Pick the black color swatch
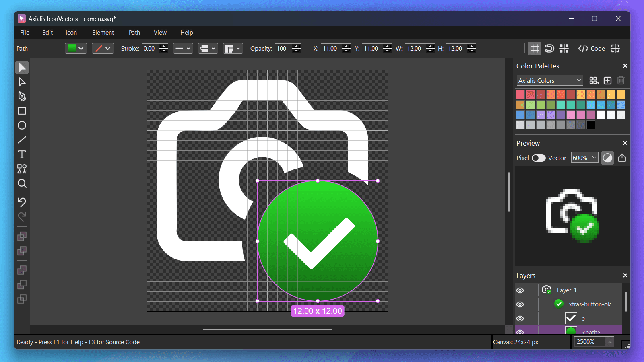 (x=591, y=125)
